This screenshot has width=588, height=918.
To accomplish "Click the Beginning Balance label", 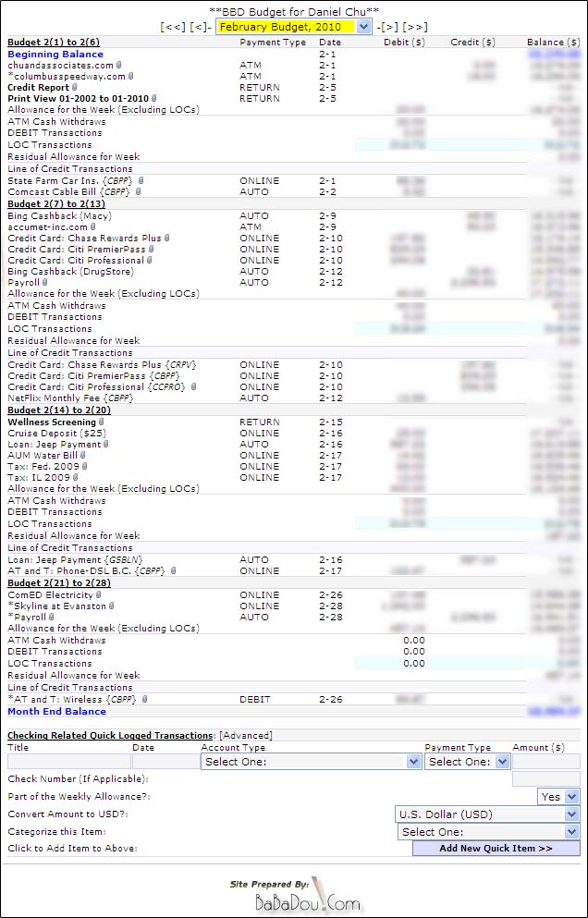I will 55,54.
